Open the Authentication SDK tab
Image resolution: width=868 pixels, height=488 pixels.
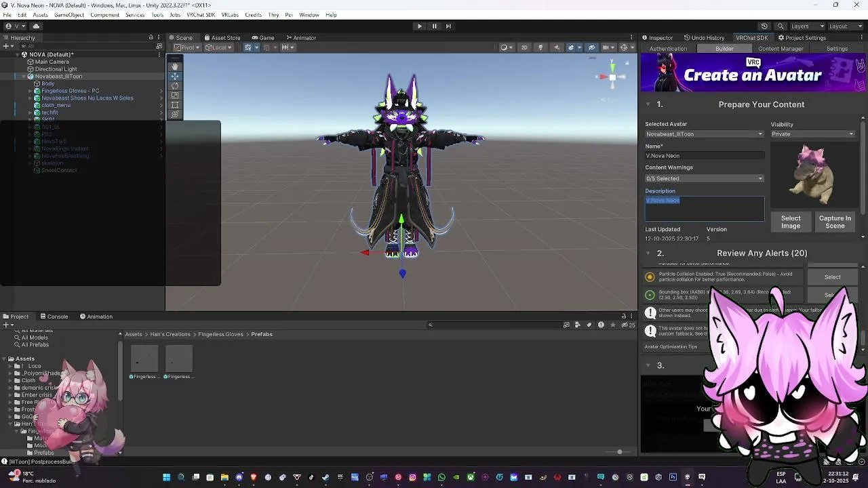pyautogui.click(x=668, y=49)
